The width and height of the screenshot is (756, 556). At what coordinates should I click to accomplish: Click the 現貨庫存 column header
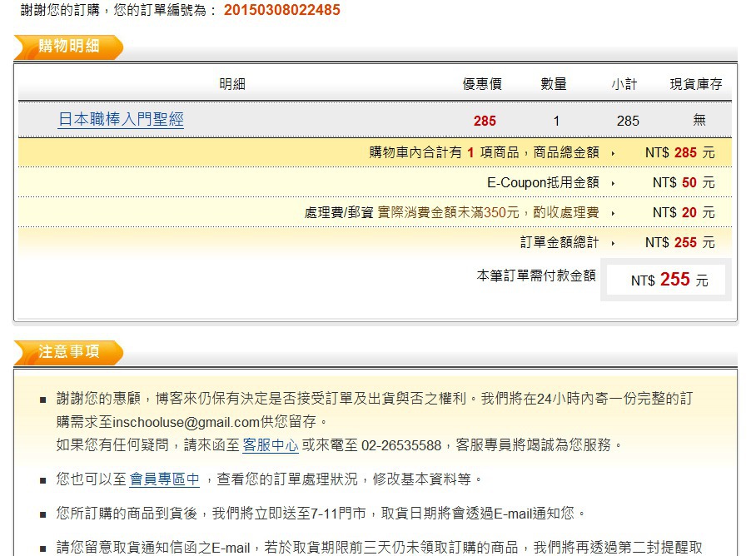tap(696, 84)
